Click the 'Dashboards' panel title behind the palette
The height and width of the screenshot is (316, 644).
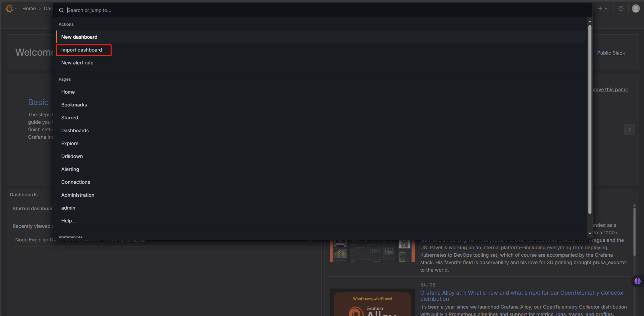(x=24, y=195)
